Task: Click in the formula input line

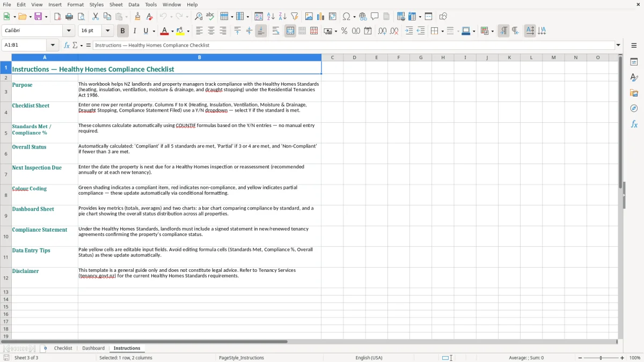Action: [x=353, y=45]
